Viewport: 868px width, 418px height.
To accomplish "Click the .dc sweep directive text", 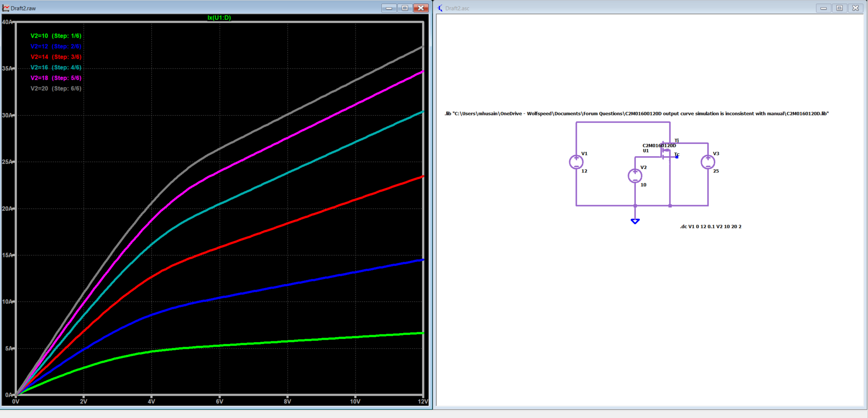I will [710, 226].
